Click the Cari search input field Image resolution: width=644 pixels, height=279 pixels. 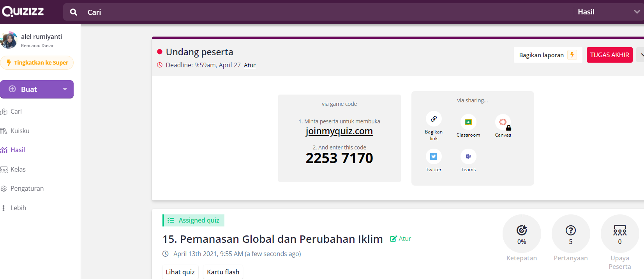[x=312, y=12]
